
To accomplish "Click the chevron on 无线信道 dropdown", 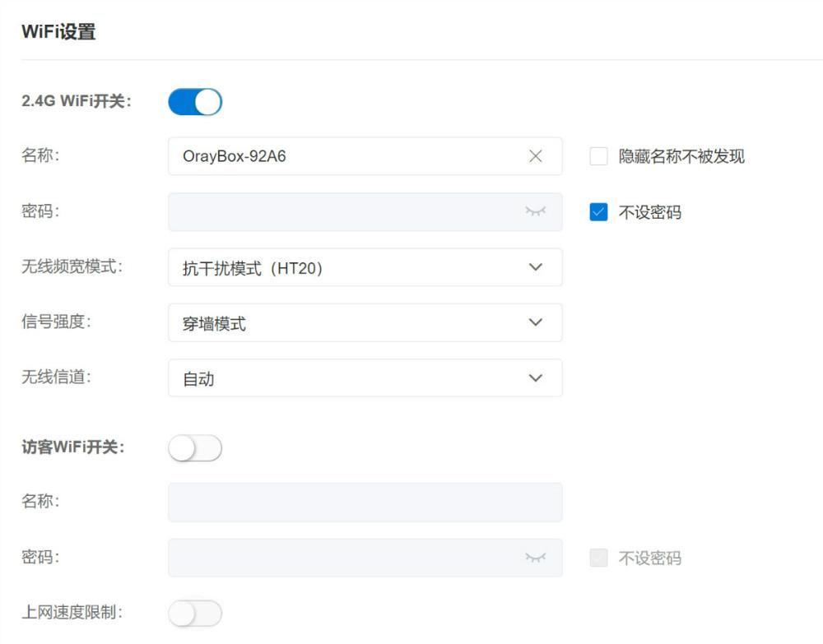I will point(536,378).
